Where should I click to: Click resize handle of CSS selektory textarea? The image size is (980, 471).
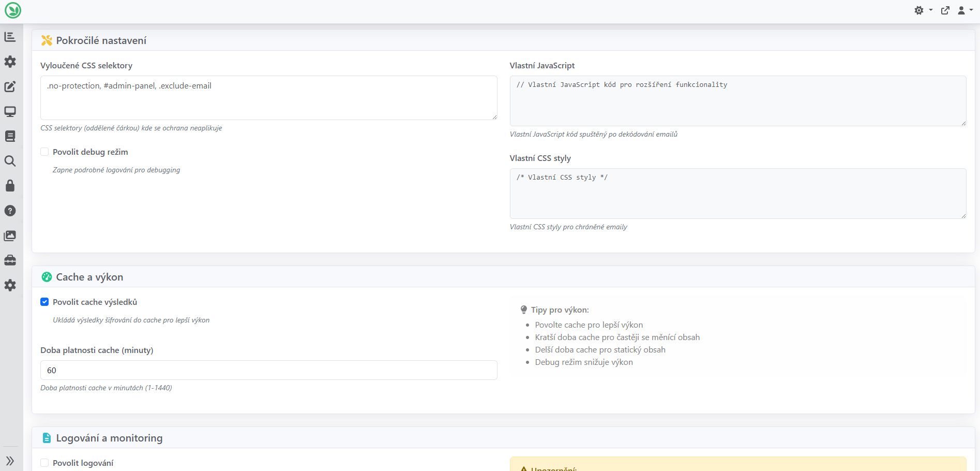coord(494,117)
